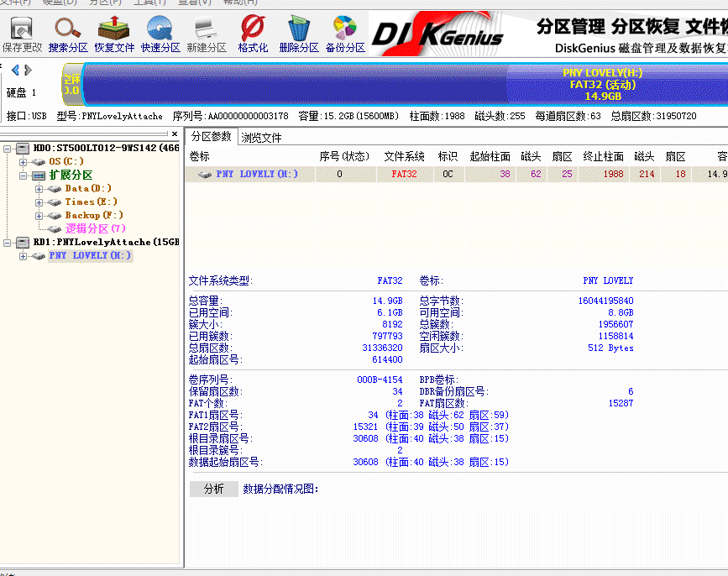This screenshot has width=728, height=576.
Task: Click the Data (D:) drive icon in tree
Action: (55, 189)
